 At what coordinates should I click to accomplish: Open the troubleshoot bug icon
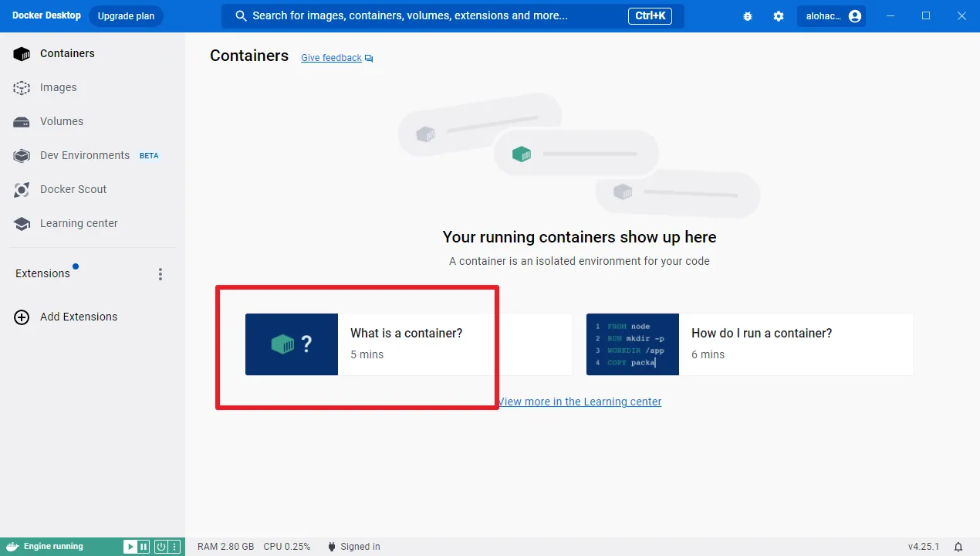tap(747, 16)
